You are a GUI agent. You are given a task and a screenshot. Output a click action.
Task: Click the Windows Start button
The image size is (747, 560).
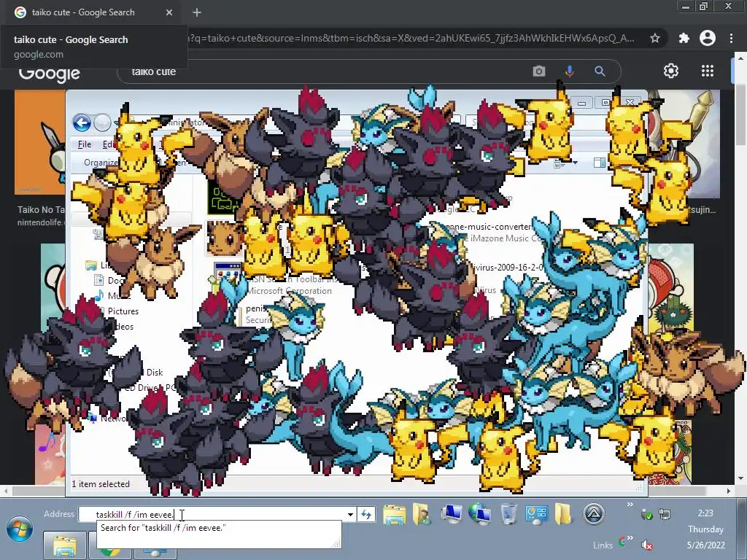coord(20,529)
